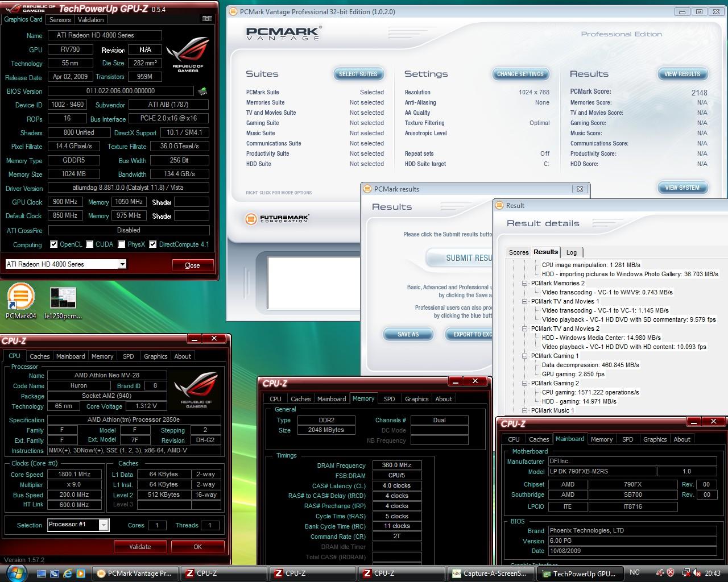
Task: Open Log tab in Result details
Action: 572,252
